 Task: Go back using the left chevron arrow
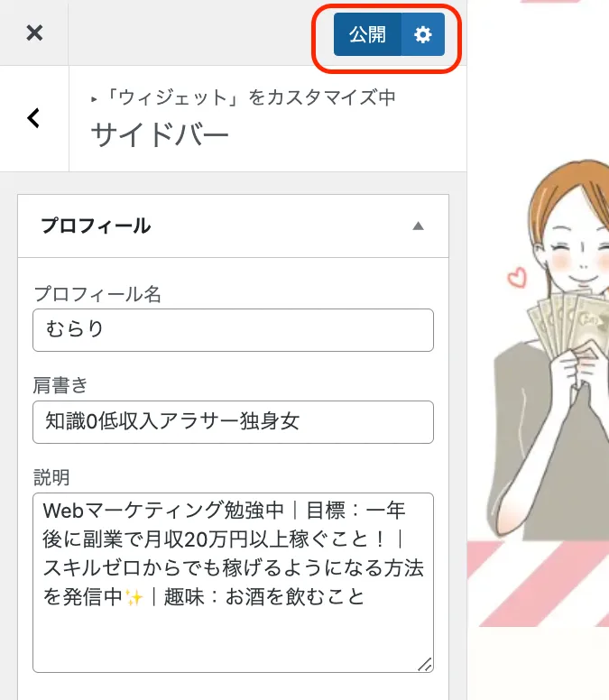[34, 118]
